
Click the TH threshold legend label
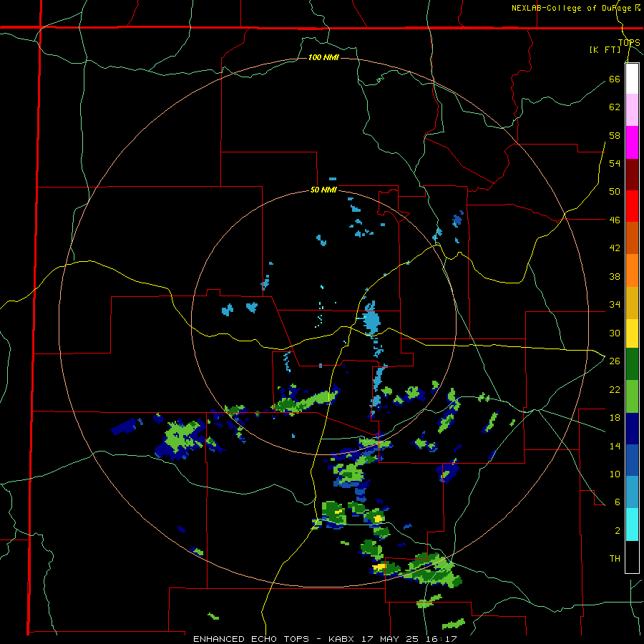615,559
